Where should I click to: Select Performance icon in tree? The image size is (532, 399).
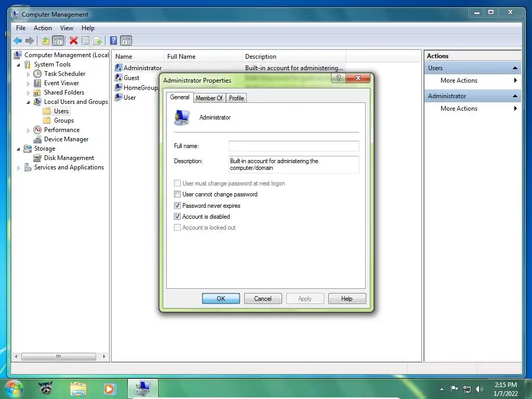click(37, 130)
